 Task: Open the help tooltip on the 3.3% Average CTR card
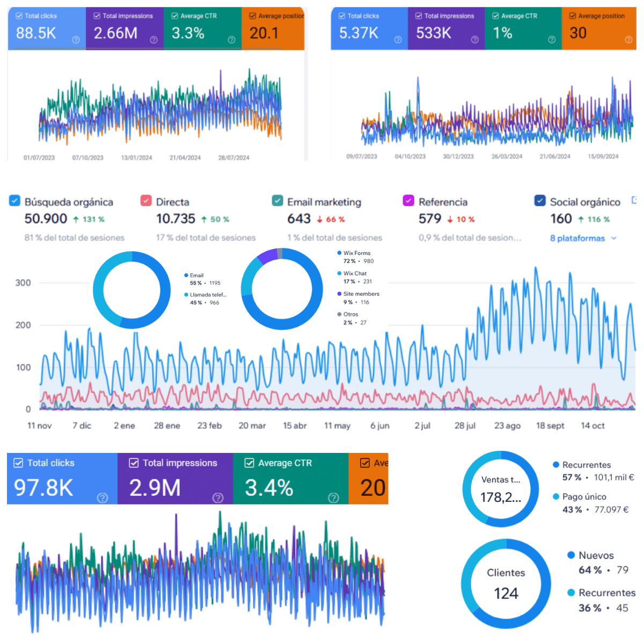[x=232, y=40]
